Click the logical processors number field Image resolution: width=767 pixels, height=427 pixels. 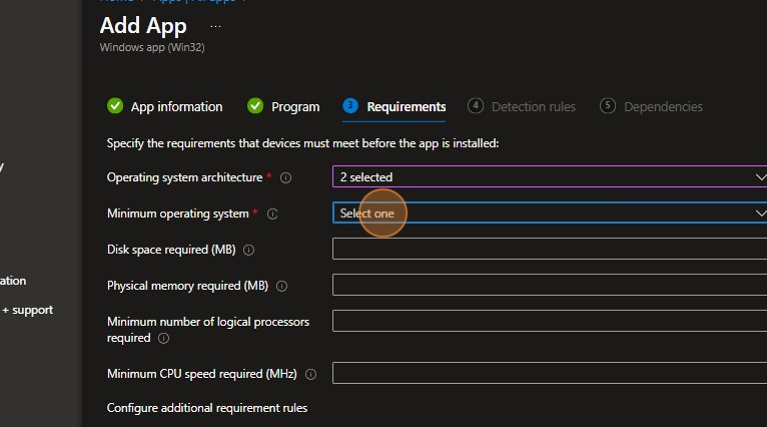(x=549, y=321)
